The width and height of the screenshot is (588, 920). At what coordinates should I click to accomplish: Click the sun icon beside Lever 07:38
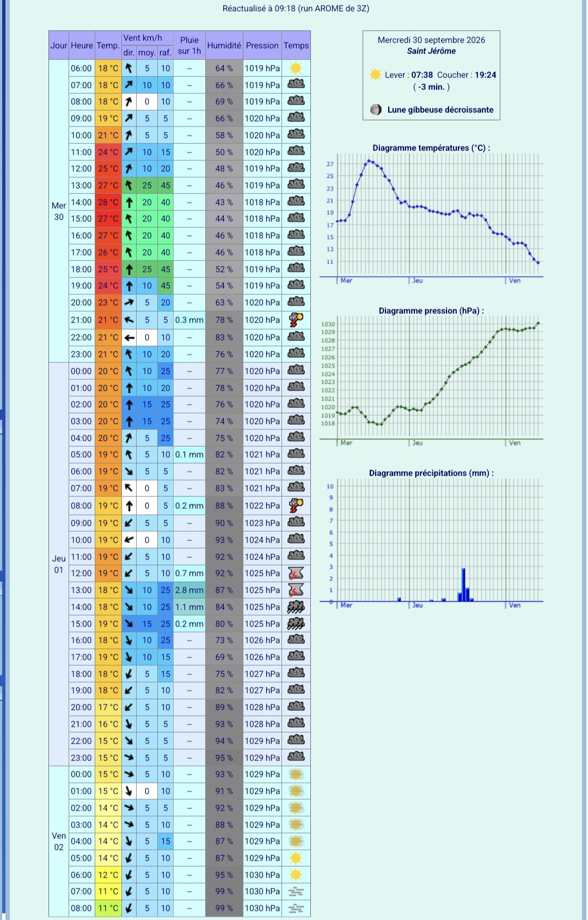coord(375,75)
